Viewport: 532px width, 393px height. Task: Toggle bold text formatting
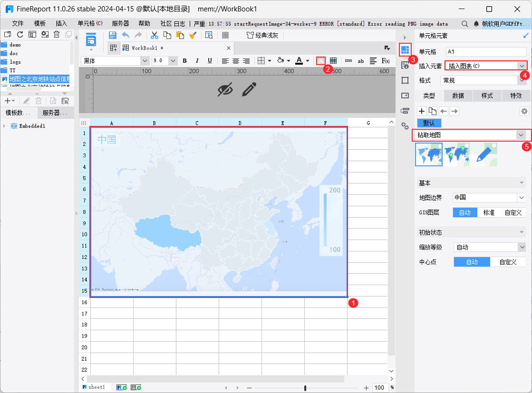click(x=184, y=60)
